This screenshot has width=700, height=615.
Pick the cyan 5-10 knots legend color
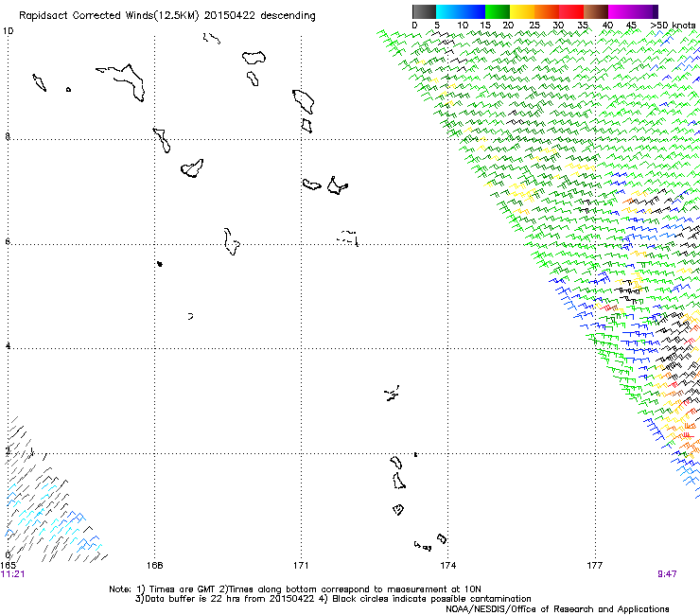coord(448,11)
